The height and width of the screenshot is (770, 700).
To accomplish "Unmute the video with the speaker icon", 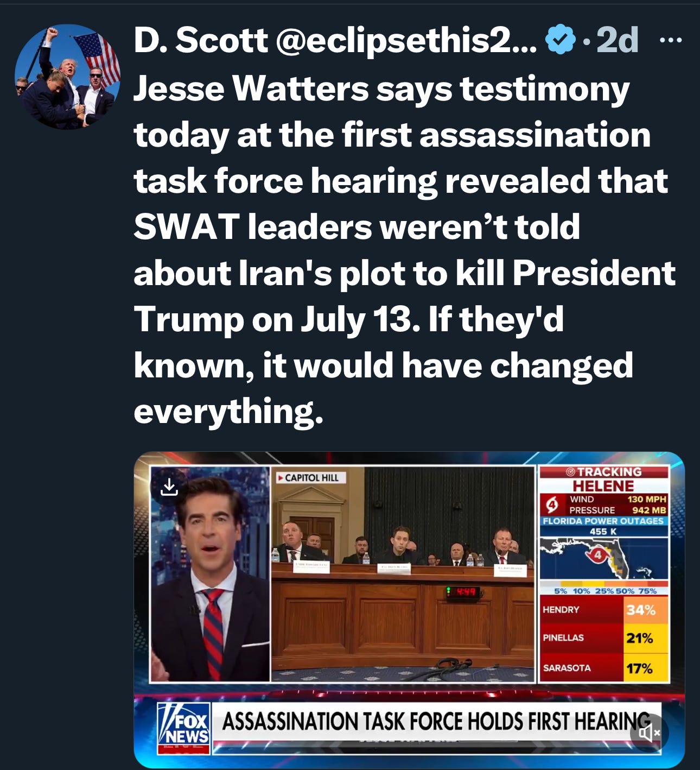I will 649,733.
